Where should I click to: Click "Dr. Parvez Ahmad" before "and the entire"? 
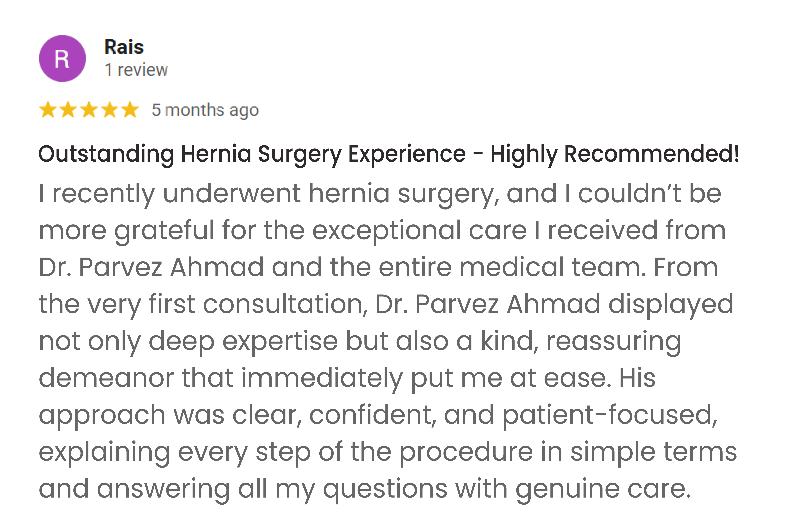click(151, 267)
